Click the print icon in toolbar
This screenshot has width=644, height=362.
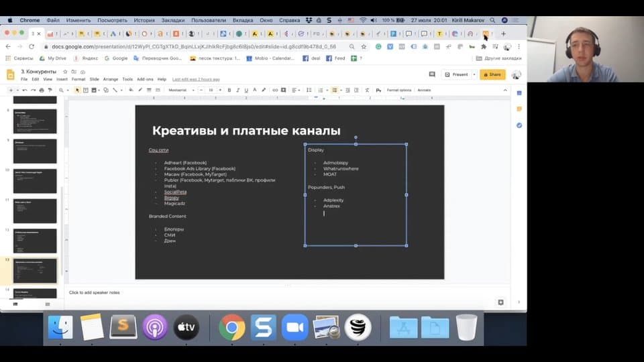pos(42,90)
